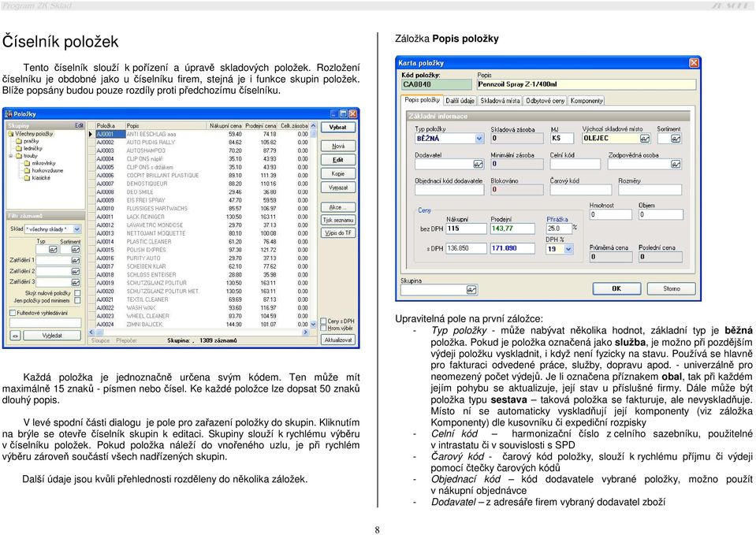Collapse the trouby tree node
Screen dimensions: 756x535
10,156
